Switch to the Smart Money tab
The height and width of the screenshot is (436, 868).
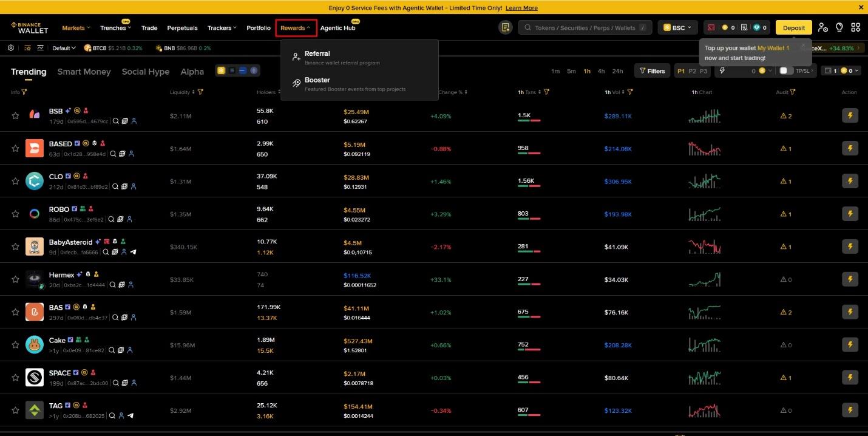84,72
